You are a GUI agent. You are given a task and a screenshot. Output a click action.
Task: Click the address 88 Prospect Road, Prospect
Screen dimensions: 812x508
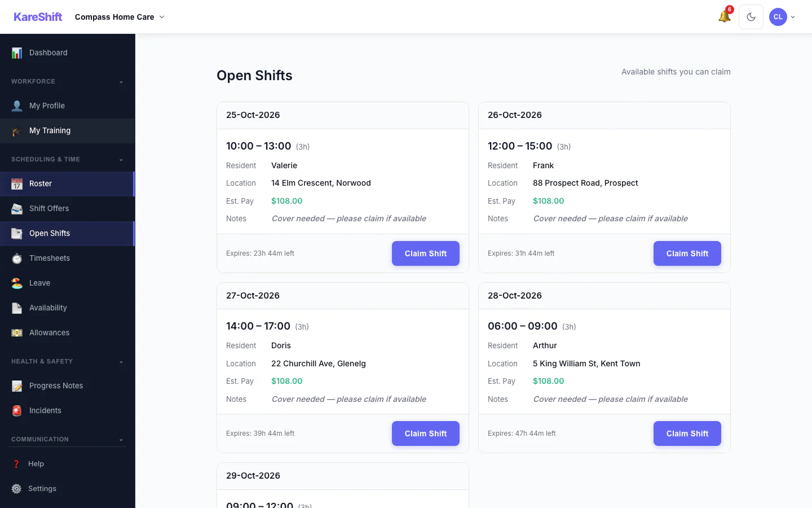pyautogui.click(x=585, y=183)
